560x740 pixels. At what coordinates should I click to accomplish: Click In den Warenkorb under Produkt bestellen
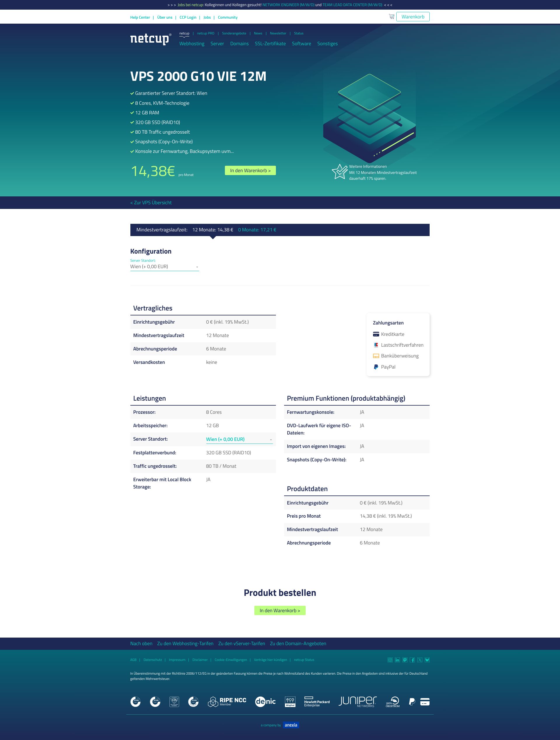pyautogui.click(x=280, y=610)
